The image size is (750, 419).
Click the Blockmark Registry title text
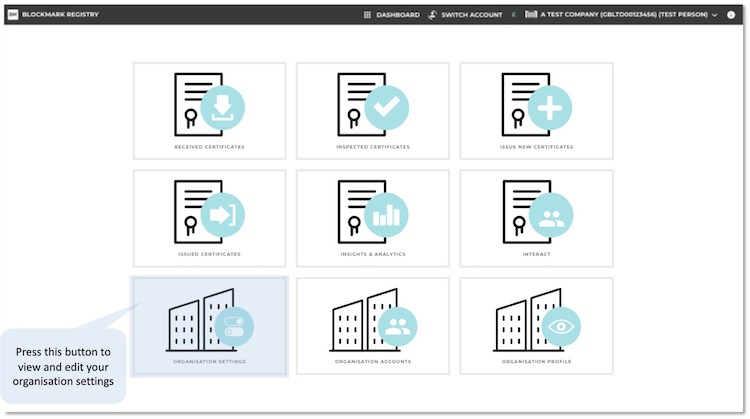click(x=60, y=15)
